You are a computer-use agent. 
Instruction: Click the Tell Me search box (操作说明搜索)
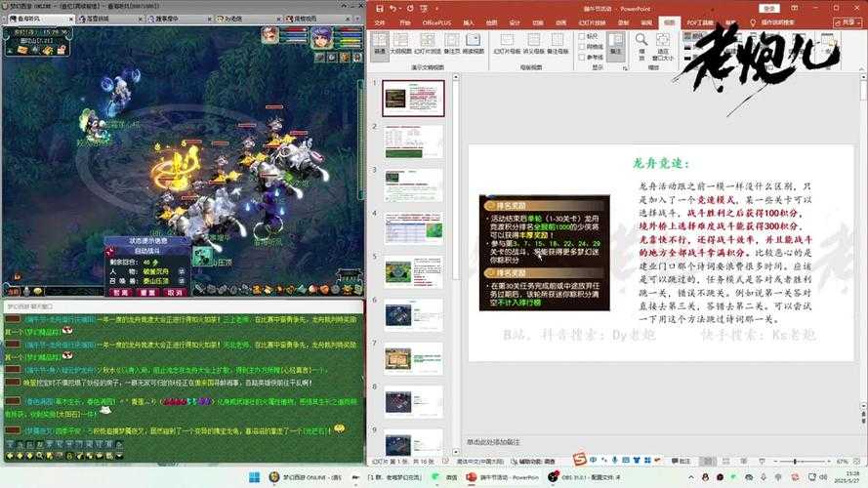click(x=772, y=22)
